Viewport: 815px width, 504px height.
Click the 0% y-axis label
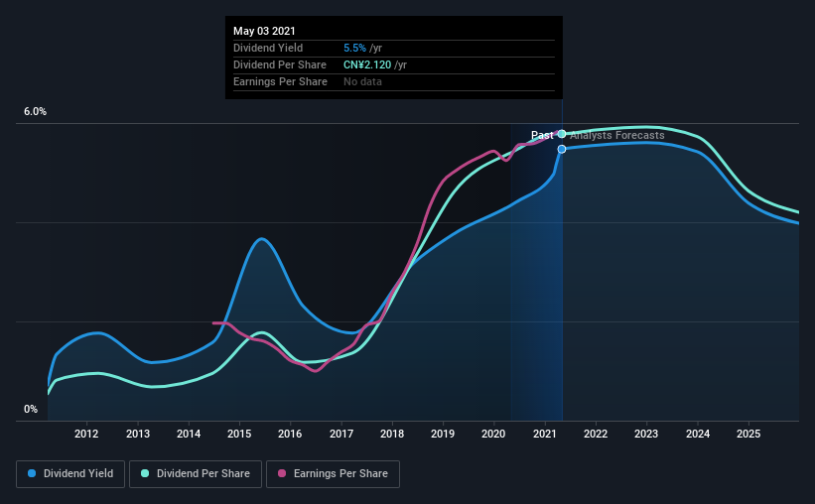coord(31,410)
